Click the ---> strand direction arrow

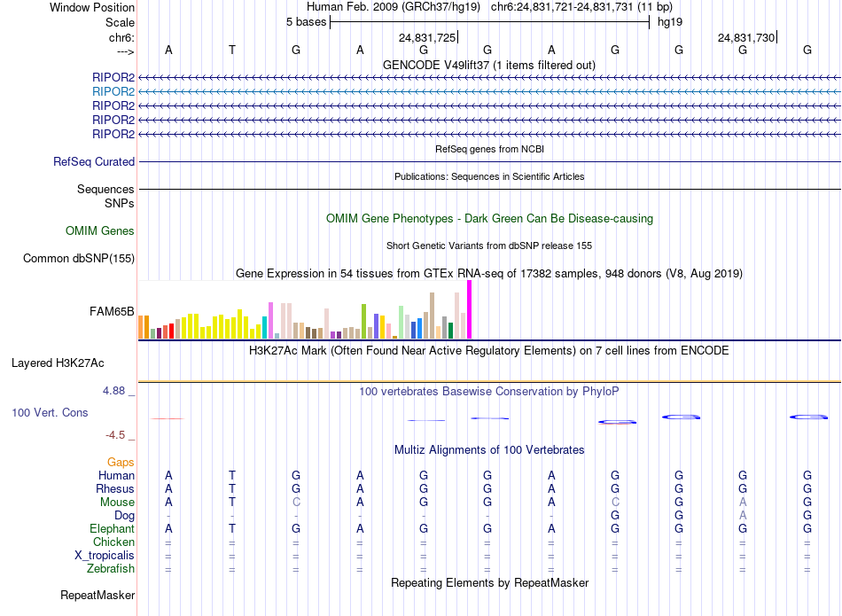(126, 51)
